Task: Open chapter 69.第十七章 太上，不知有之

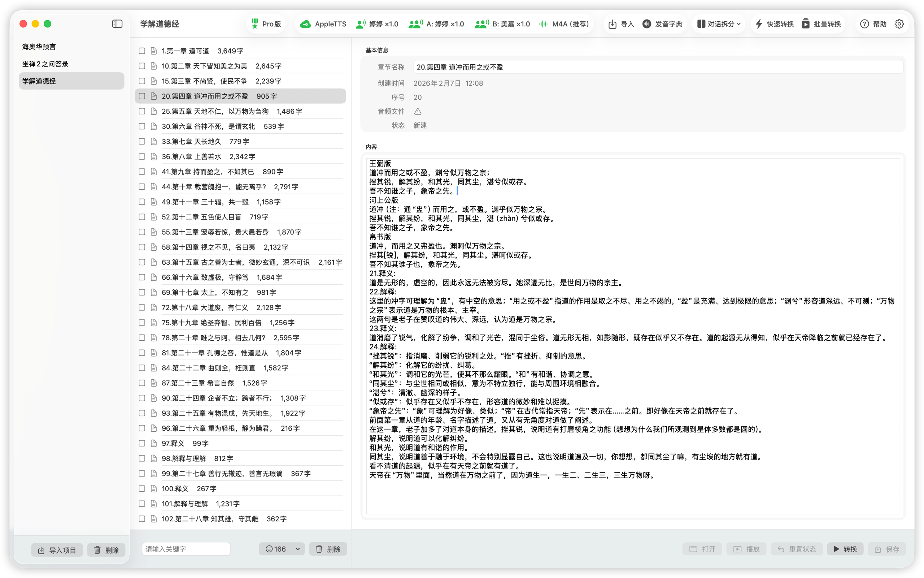Action: click(240, 293)
